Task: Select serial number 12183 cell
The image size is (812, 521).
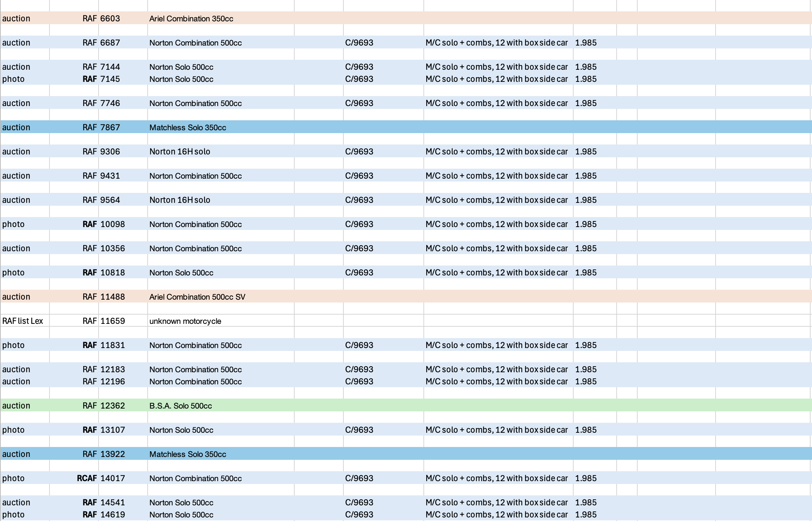Action: pos(123,369)
